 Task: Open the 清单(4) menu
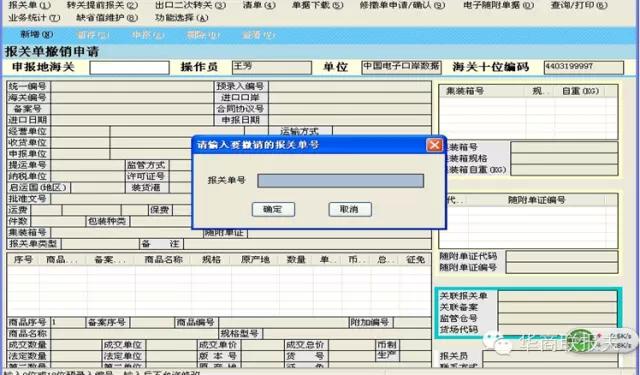click(259, 5)
